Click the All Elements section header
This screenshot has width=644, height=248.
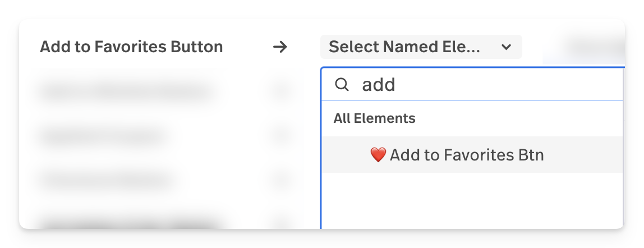pos(374,118)
